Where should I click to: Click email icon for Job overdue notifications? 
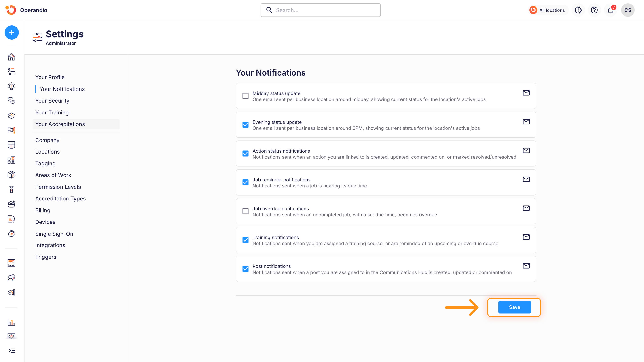point(526,208)
